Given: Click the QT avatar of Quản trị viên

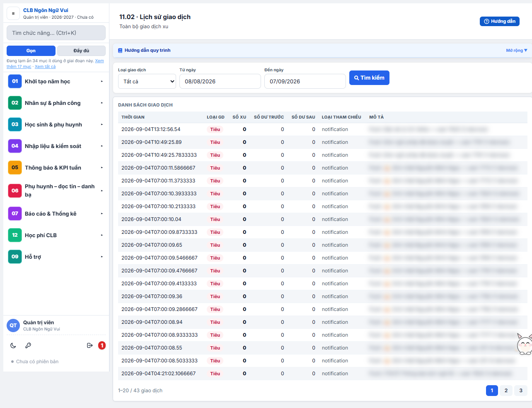Looking at the screenshot, I should click(13, 325).
